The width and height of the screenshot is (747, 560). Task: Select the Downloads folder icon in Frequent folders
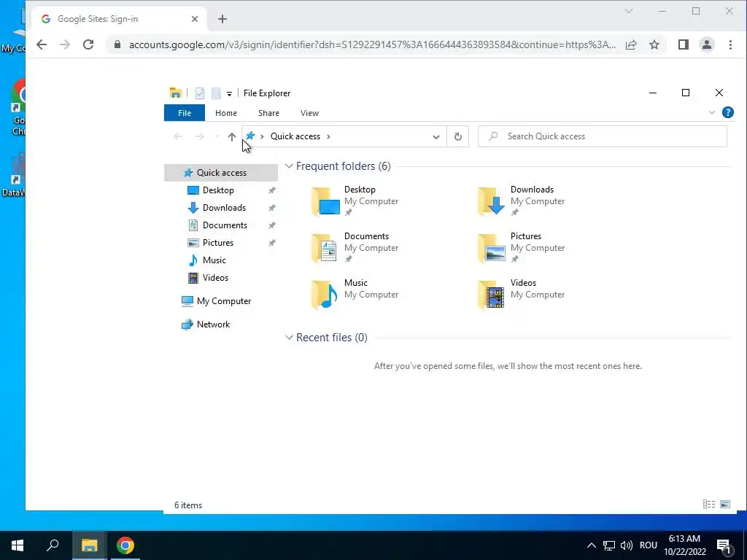click(x=492, y=201)
